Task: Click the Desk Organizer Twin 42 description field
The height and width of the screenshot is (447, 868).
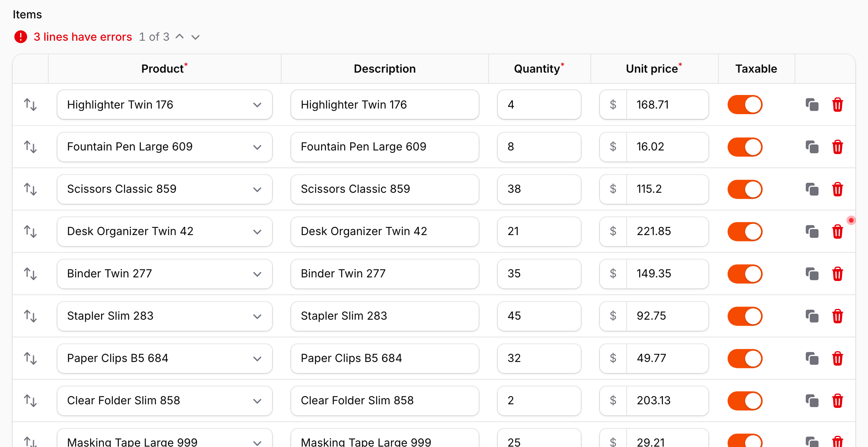Action: (x=385, y=231)
